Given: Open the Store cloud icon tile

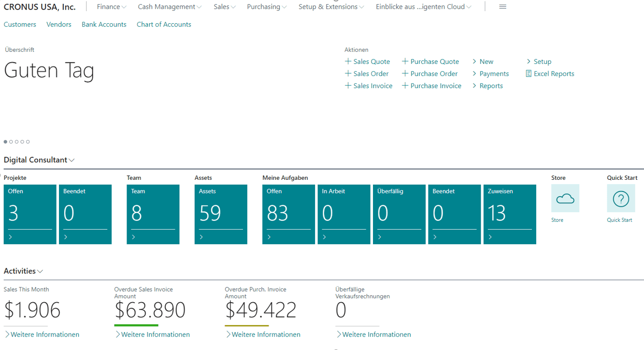Looking at the screenshot, I should pos(565,199).
